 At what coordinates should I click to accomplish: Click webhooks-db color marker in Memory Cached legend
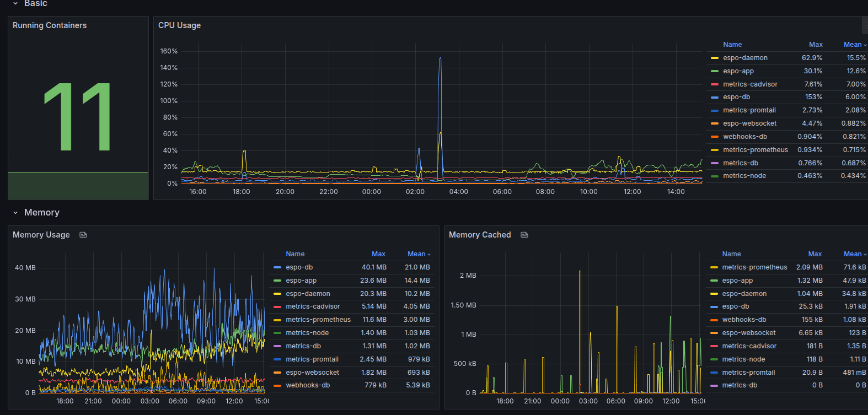pos(714,320)
